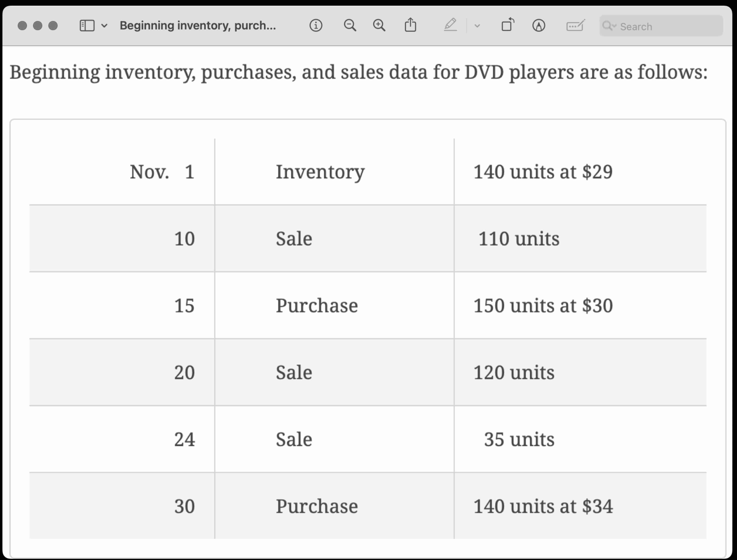This screenshot has height=560, width=737.
Task: Open the markup tool options chevron
Action: pyautogui.click(x=477, y=25)
